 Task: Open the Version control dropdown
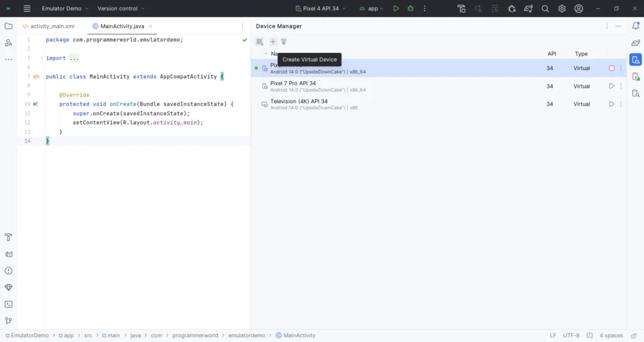tap(121, 9)
